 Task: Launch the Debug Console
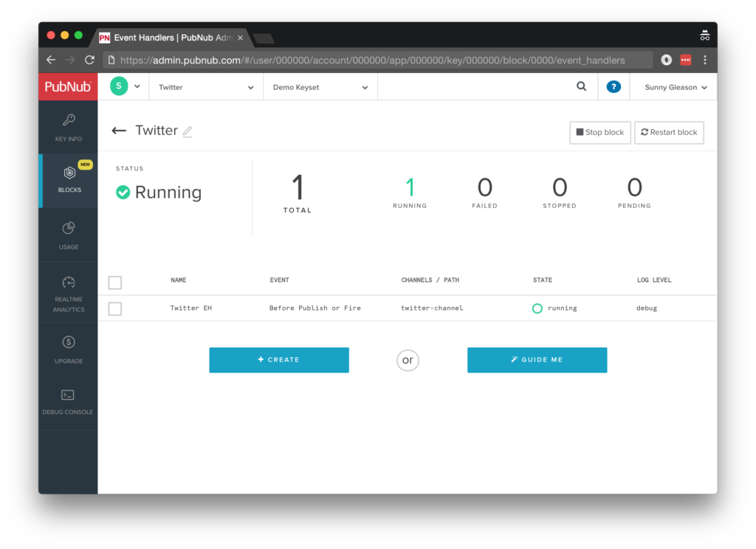[x=68, y=401]
